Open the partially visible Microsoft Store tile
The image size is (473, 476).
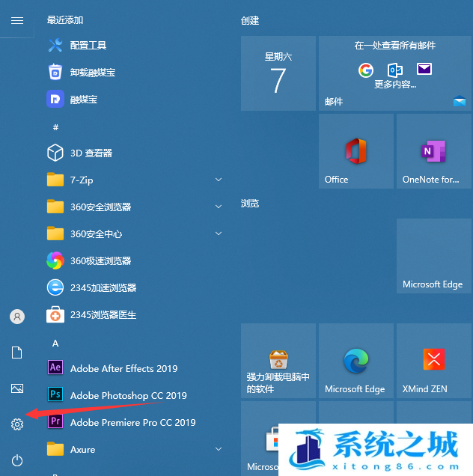point(260,439)
